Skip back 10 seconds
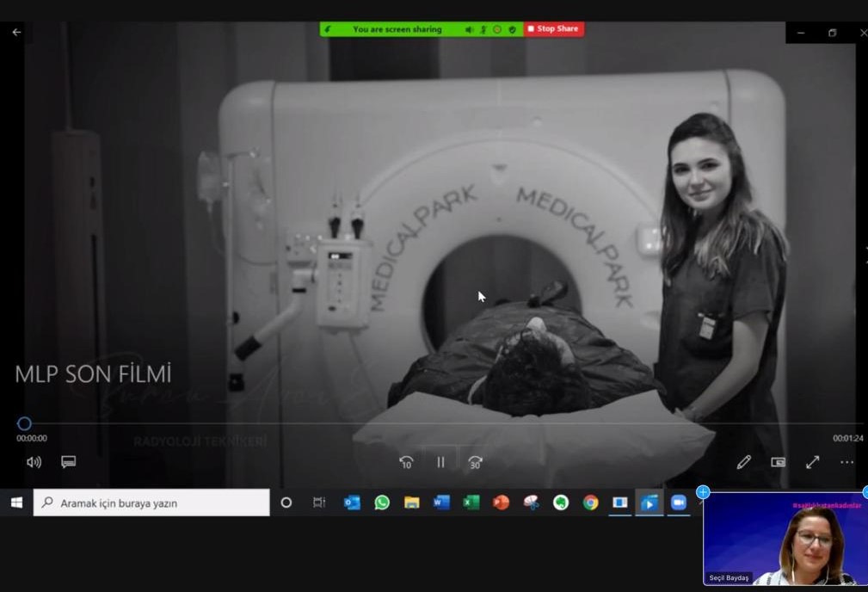This screenshot has width=868, height=592. click(406, 462)
